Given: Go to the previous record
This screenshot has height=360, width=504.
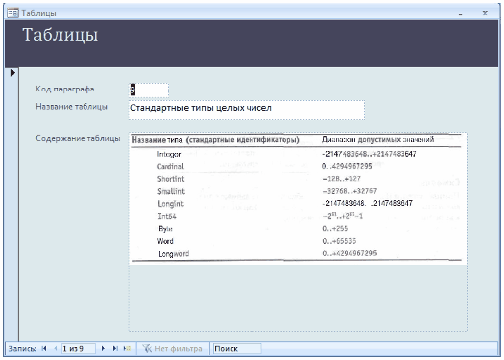Looking at the screenshot, I should point(56,349).
